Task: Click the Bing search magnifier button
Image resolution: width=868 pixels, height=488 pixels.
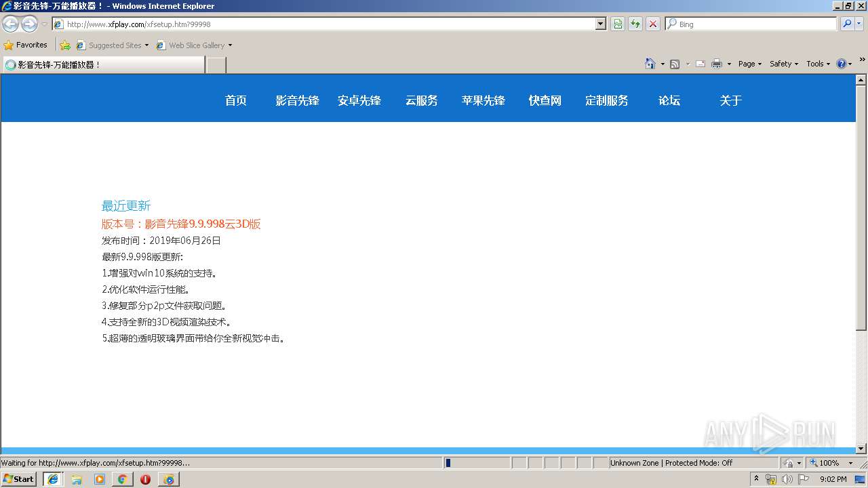Action: coord(847,24)
